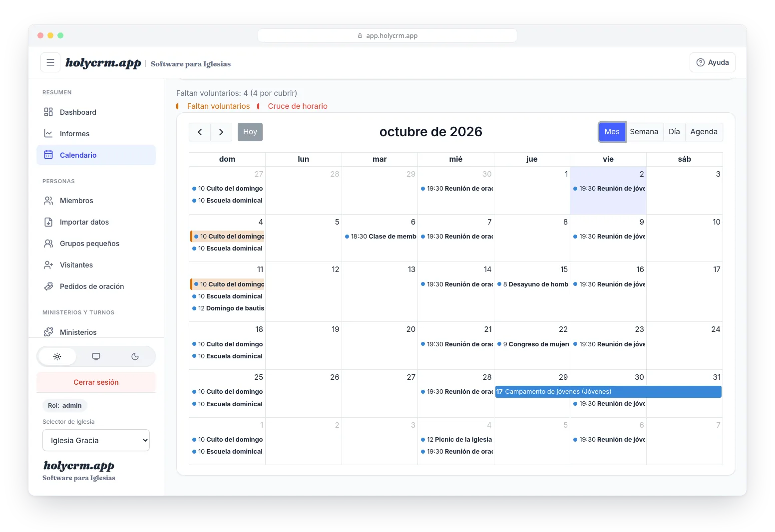Click the Rol: admin badge
This screenshot has width=775, height=532.
pos(65,405)
